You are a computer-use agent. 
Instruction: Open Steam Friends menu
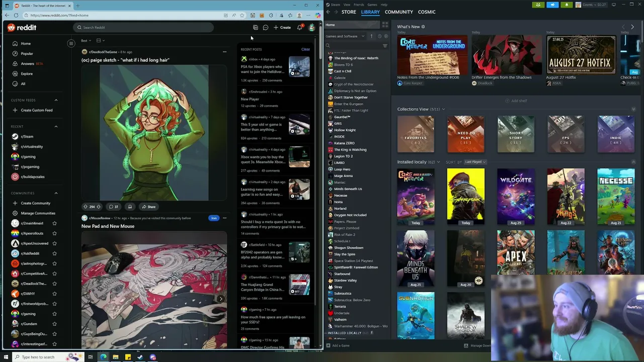359,5
